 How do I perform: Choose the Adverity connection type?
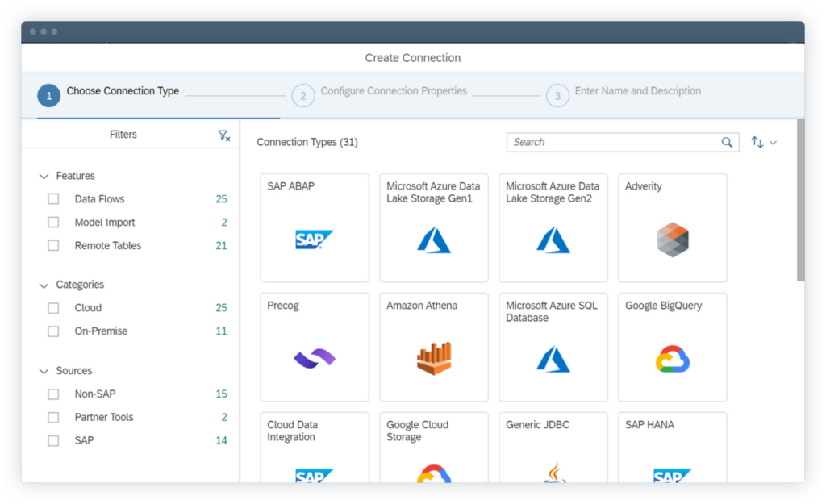tap(672, 227)
